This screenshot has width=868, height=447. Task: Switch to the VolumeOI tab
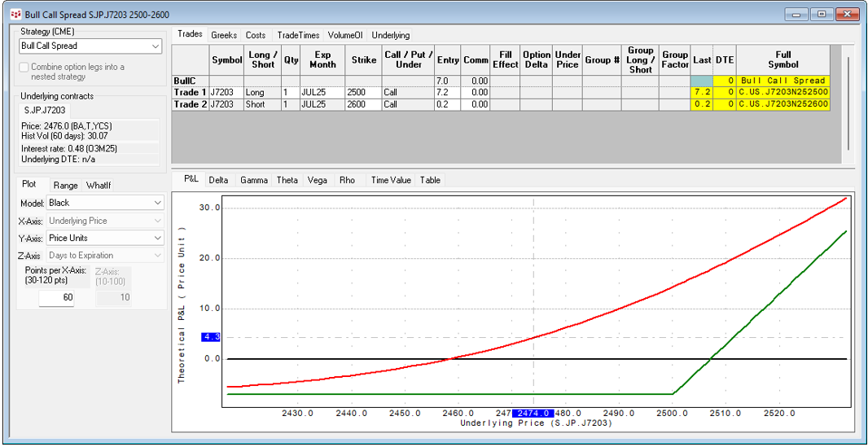pyautogui.click(x=345, y=35)
